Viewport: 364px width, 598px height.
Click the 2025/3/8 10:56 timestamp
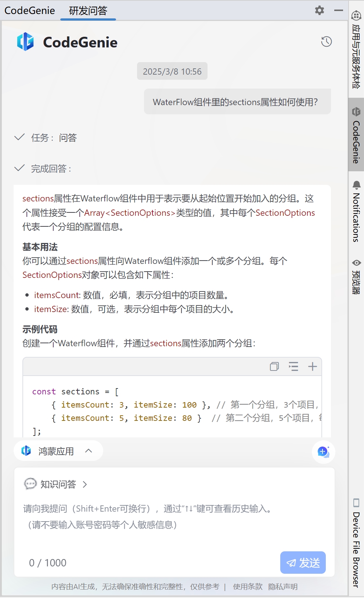tap(172, 71)
